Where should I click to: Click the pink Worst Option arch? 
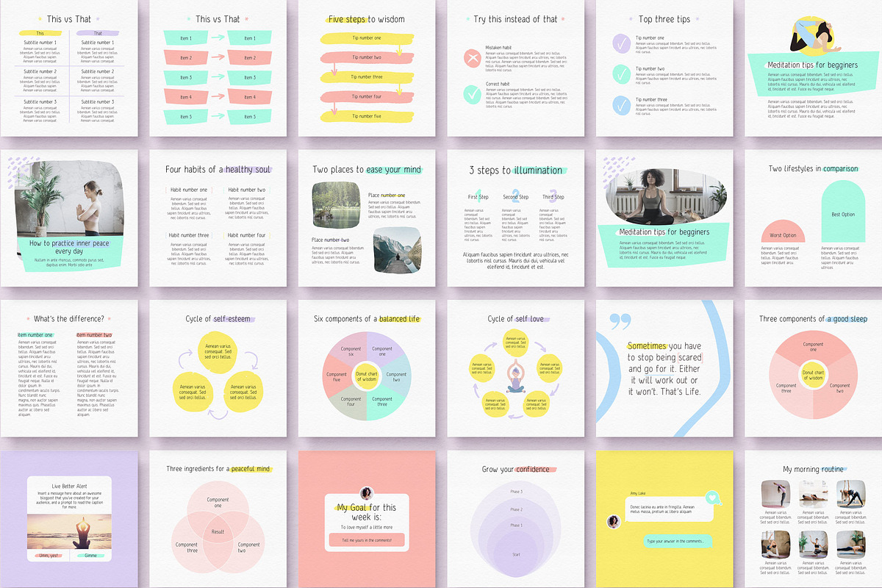[784, 232]
